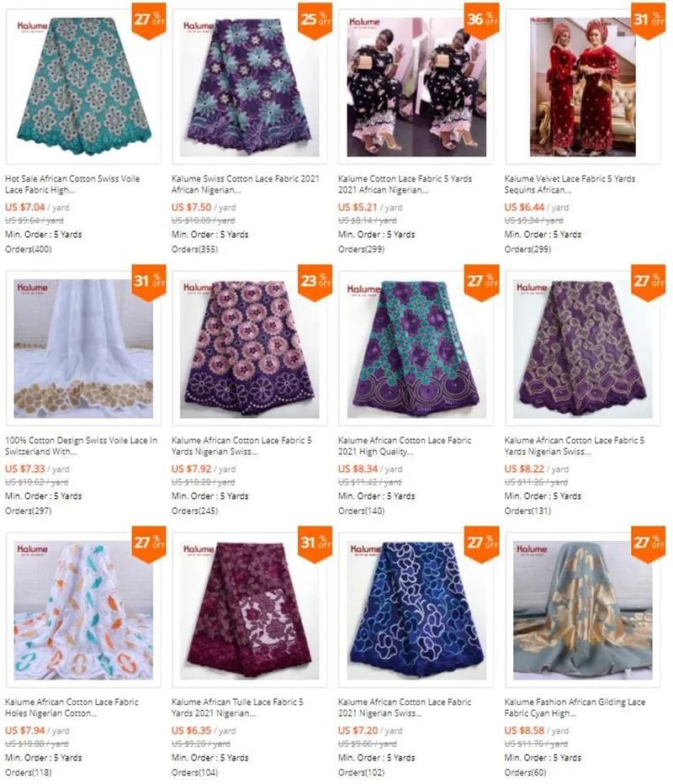This screenshot has height=784, width=673.
Task: Click the 23% off badge on pink-purple lace
Action: point(315,283)
